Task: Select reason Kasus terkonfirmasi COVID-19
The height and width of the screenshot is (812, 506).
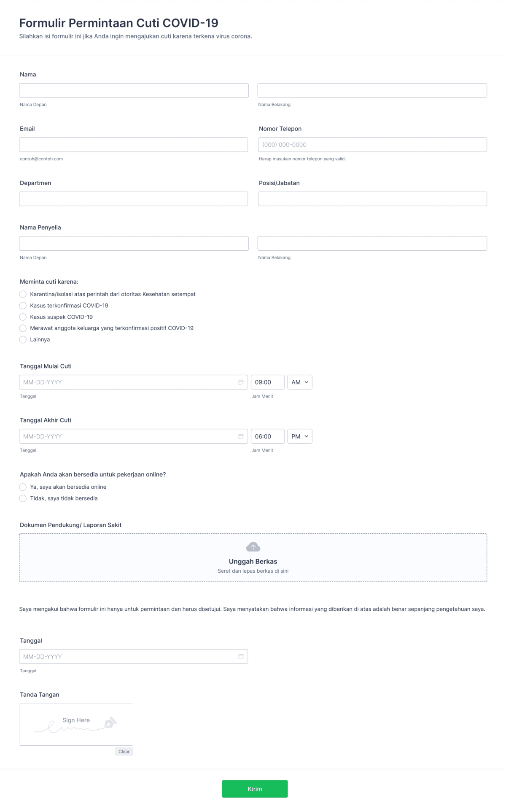Action: coord(23,306)
